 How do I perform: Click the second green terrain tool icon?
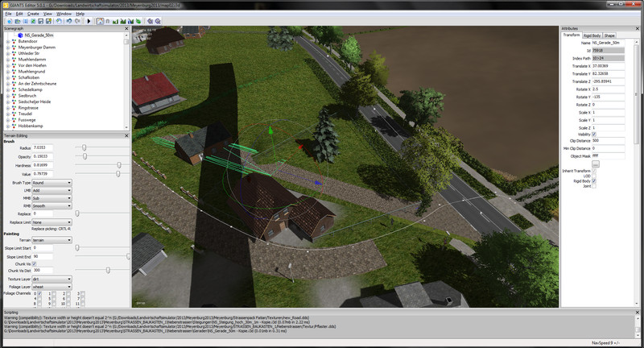123,21
